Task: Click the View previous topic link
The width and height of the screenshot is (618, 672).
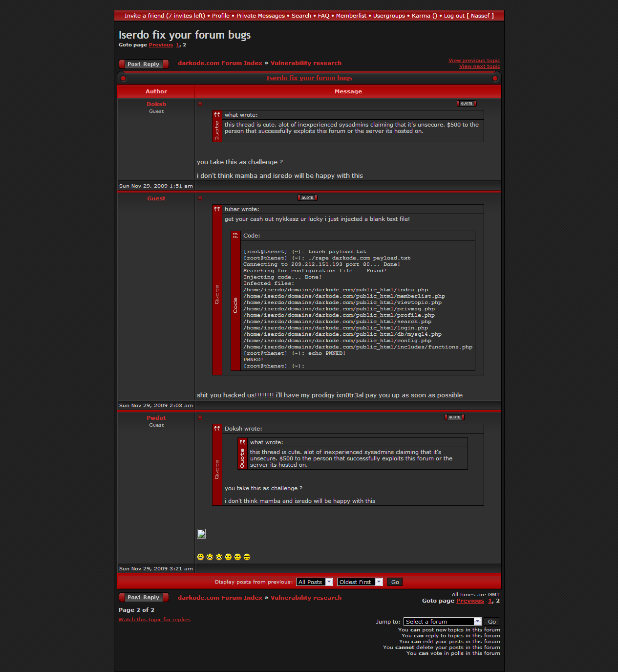Action: pos(474,61)
